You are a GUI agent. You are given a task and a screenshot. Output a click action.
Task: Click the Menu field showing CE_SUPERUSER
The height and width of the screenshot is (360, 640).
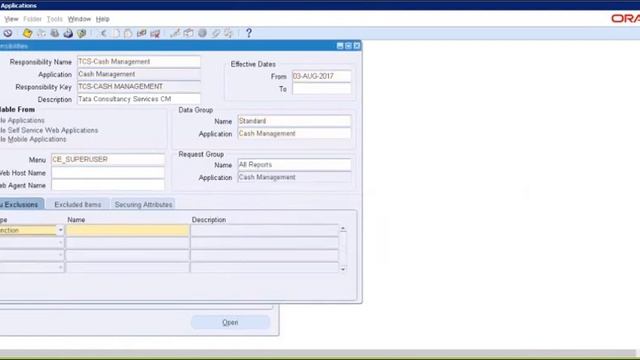click(108, 159)
